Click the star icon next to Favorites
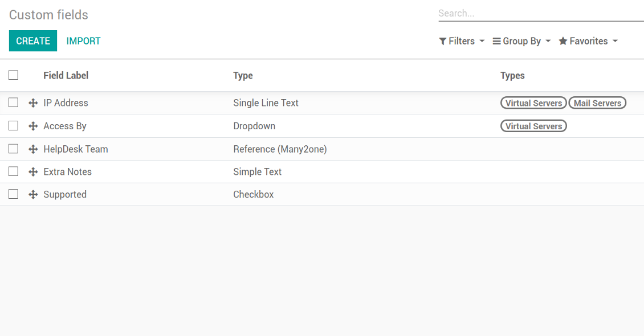This screenshot has width=644, height=336. (563, 41)
